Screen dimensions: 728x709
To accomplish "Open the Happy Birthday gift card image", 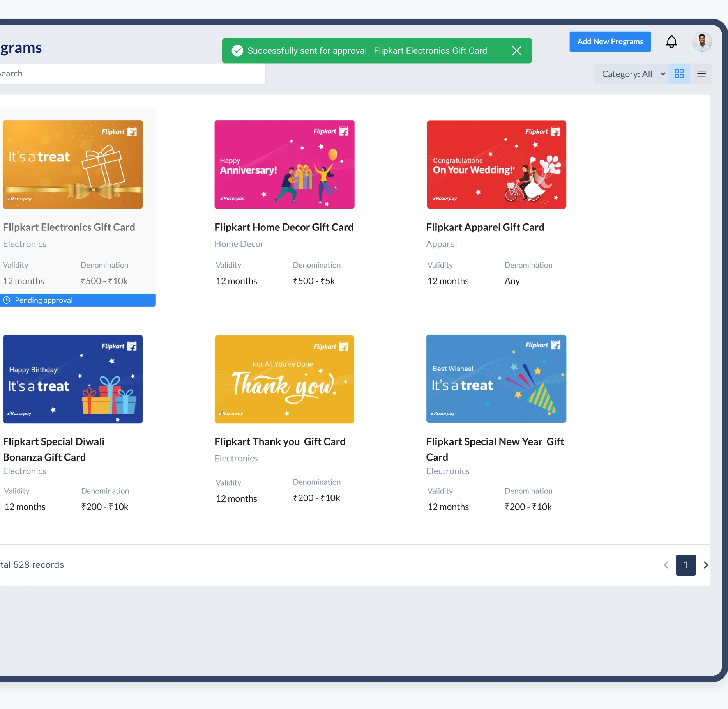I will pos(73,379).
